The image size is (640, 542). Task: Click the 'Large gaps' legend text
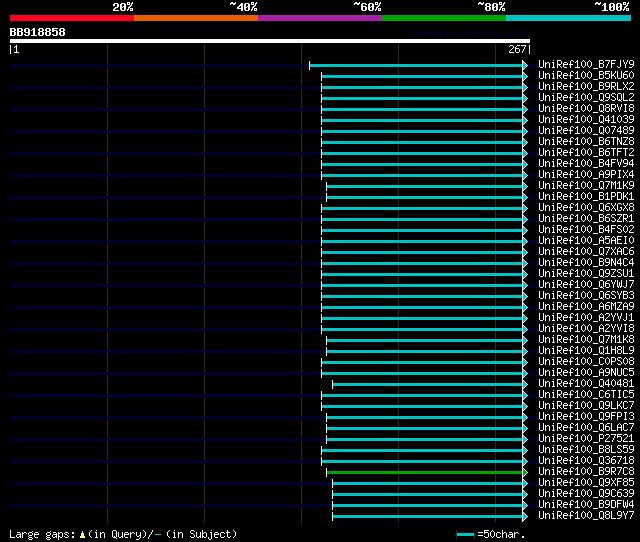42,534
